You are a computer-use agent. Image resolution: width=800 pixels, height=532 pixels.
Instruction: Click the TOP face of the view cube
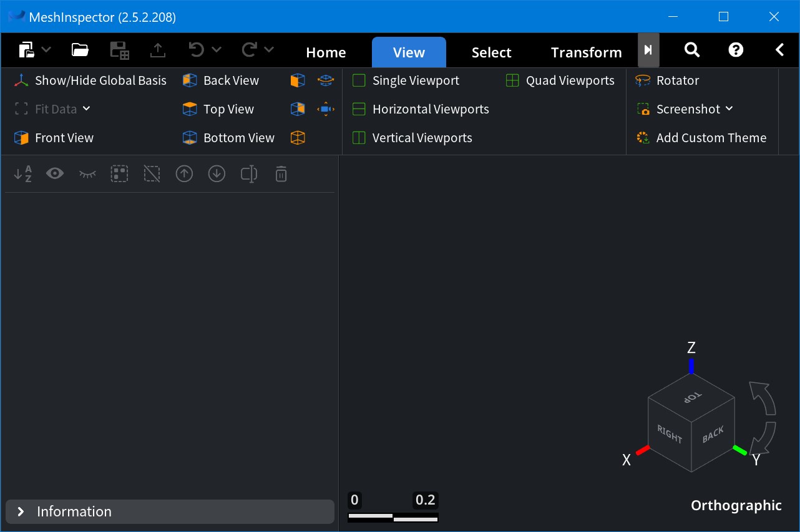(692, 397)
